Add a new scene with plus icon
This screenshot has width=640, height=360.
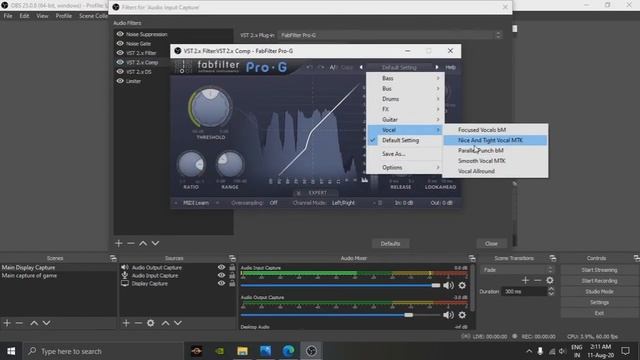point(7,323)
